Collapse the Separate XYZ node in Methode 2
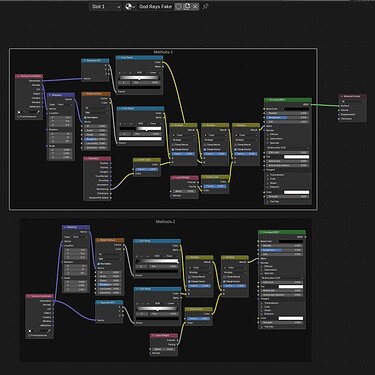 98,303
